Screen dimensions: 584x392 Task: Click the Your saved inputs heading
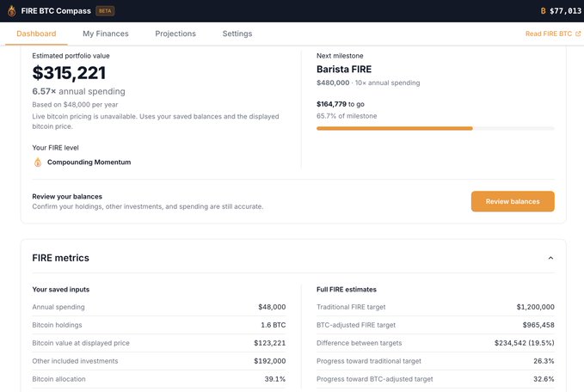click(x=61, y=289)
